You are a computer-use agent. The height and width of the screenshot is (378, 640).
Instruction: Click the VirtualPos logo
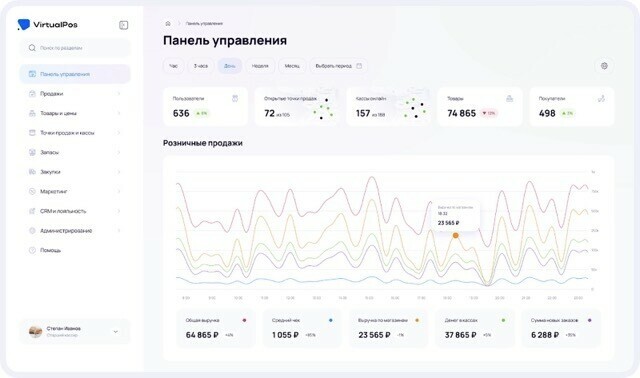[48, 24]
